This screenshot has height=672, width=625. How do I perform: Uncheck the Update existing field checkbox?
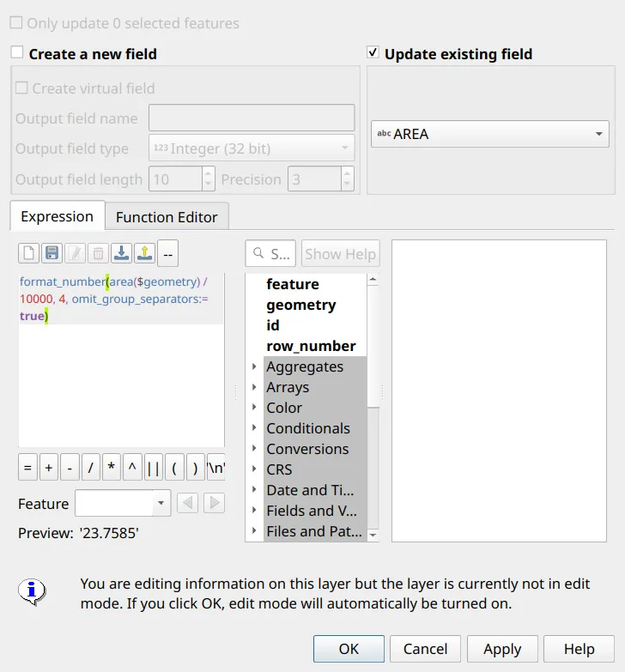(x=373, y=52)
